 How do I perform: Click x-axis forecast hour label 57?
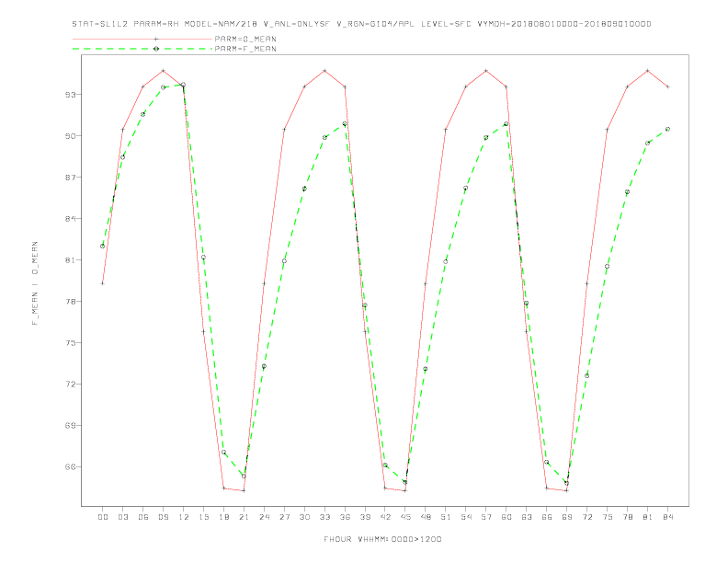486,517
